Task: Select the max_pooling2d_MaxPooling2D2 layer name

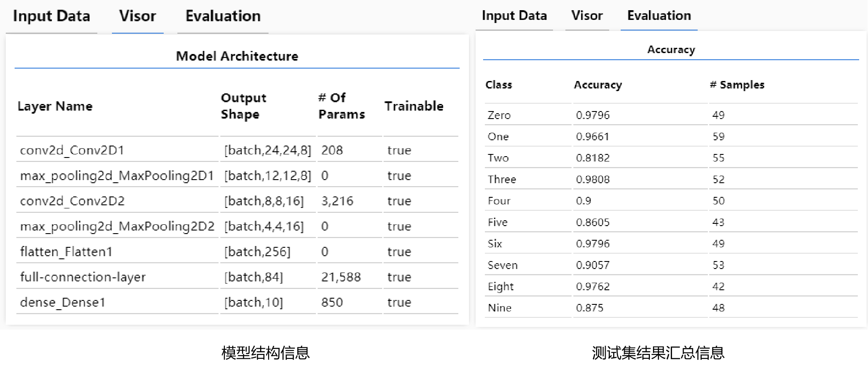Action: coord(117,227)
